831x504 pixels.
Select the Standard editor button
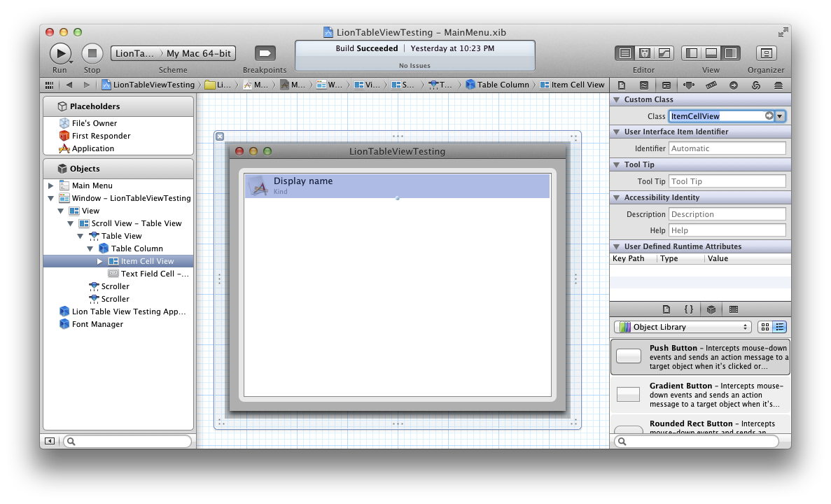[x=625, y=53]
